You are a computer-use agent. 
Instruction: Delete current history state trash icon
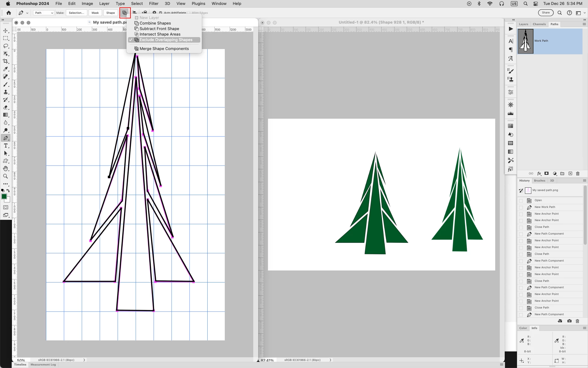[x=577, y=321]
